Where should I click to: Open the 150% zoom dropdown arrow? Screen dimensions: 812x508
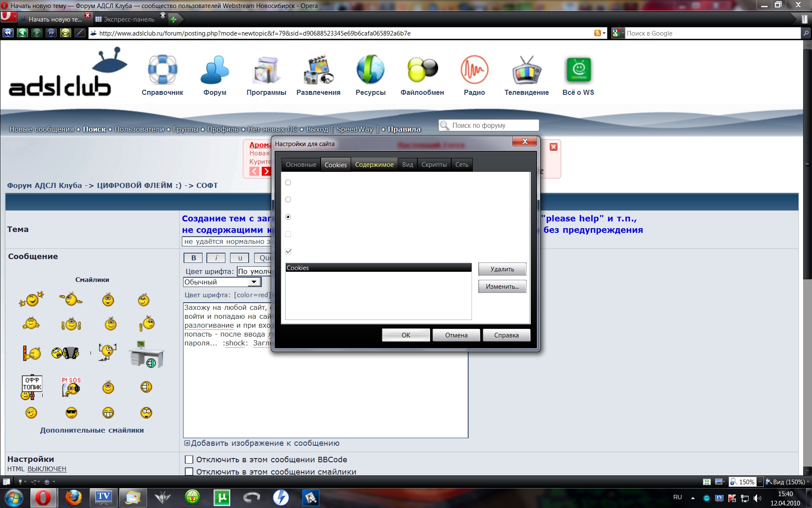760,482
